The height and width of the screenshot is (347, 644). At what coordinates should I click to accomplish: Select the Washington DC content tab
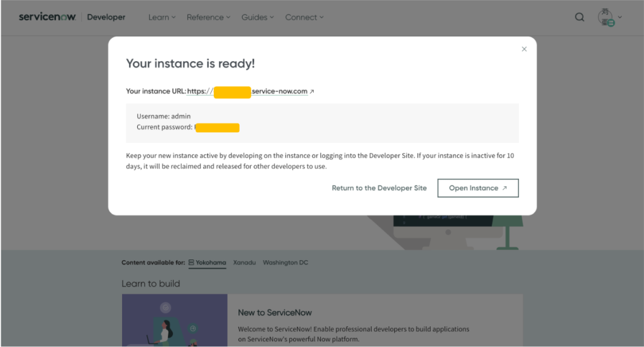point(286,263)
